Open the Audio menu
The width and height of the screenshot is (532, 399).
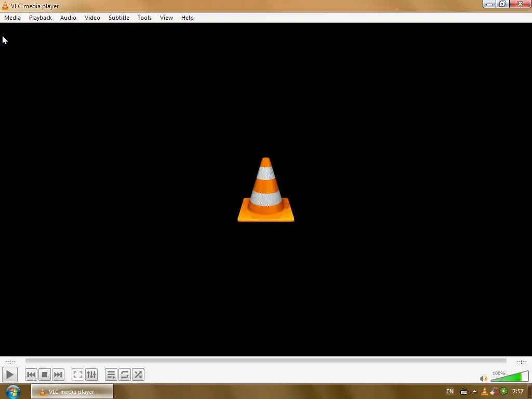click(x=68, y=18)
